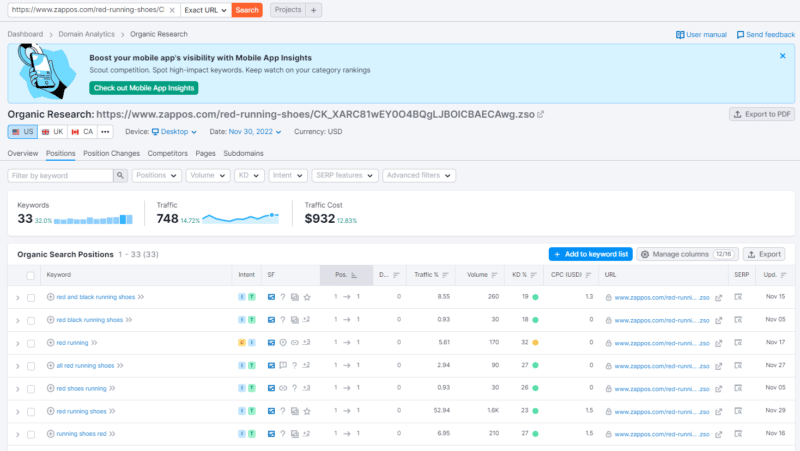Open the more countries ellipsis button

coord(105,132)
